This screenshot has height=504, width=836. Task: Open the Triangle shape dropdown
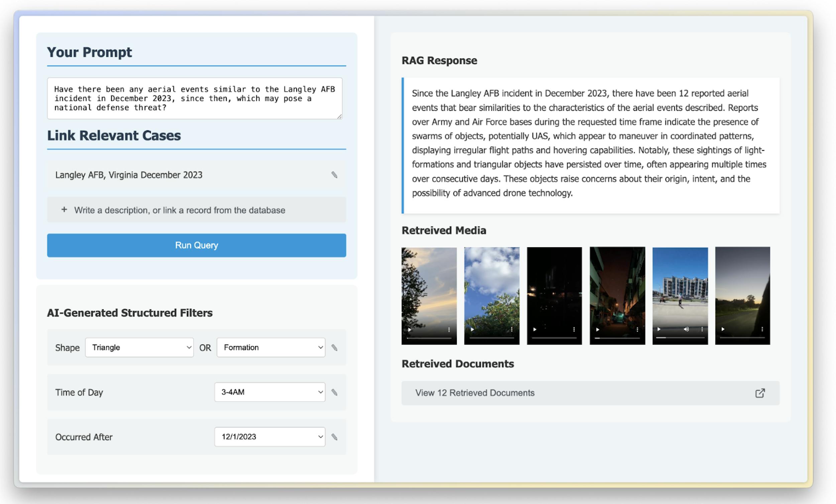click(139, 347)
